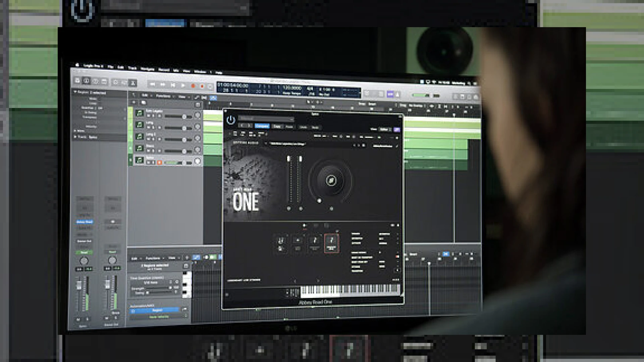
Task: Open the plugin preset name dropdown
Action: [266, 119]
